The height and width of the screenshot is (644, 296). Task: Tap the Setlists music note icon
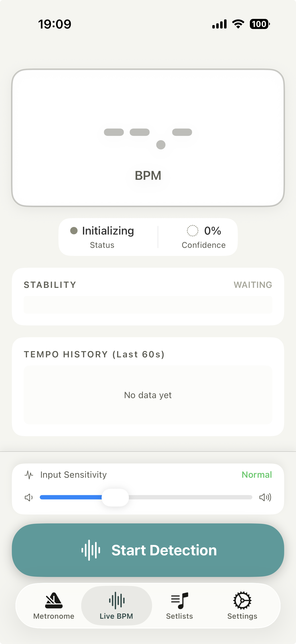[179, 600]
